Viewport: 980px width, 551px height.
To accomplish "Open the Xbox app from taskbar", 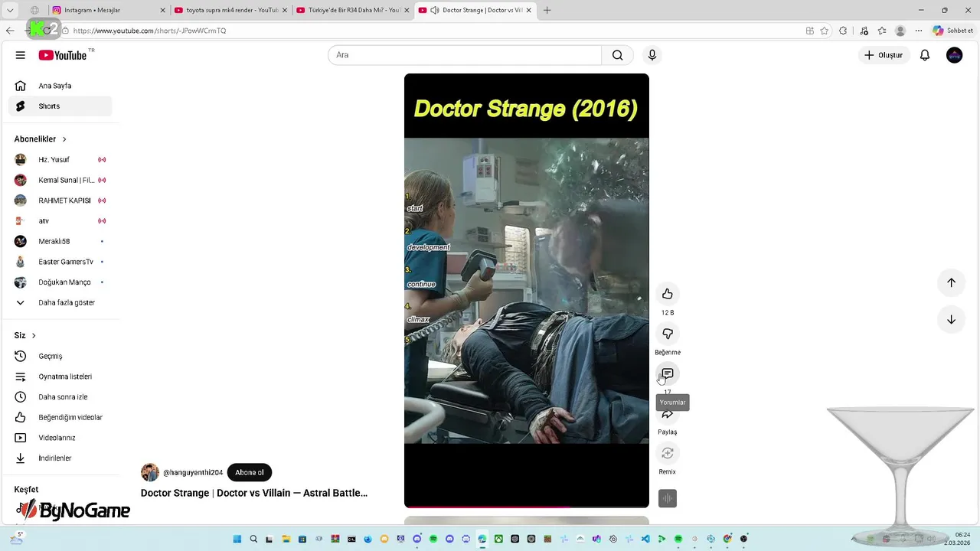I will click(x=498, y=539).
